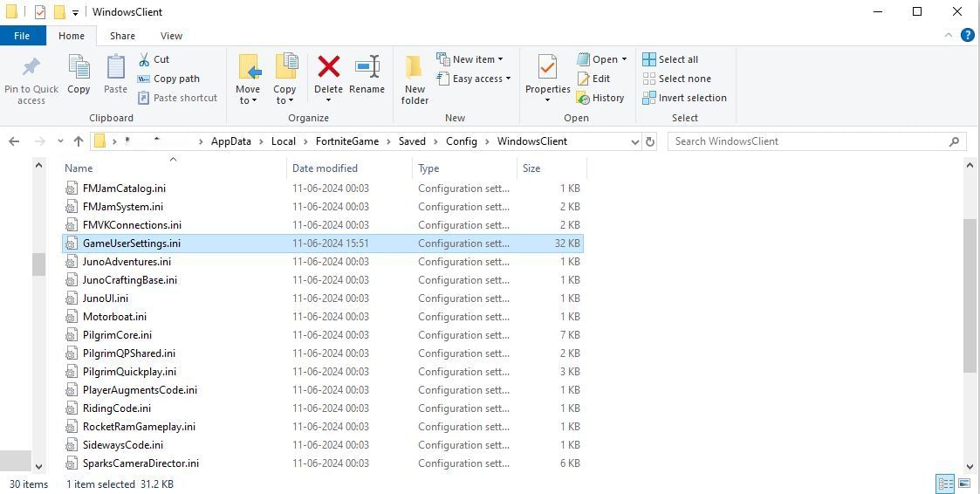Open the File menu
This screenshot has height=494, width=980.
coord(22,36)
